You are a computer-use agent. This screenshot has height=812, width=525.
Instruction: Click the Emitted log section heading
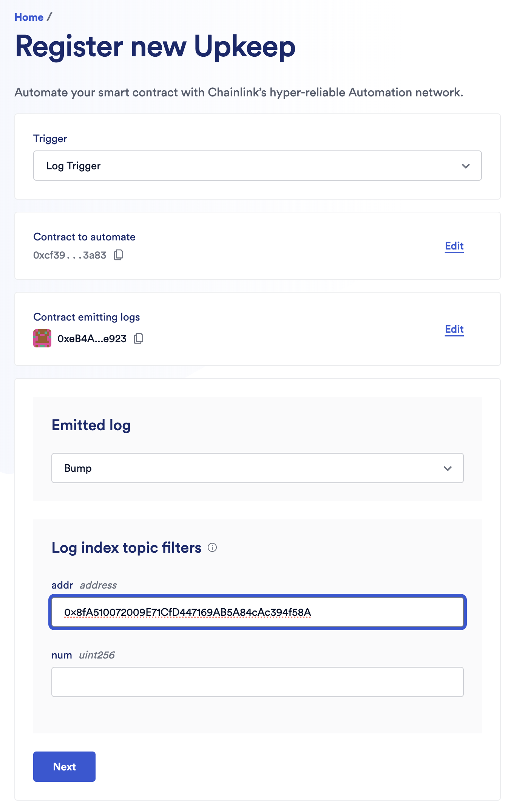[91, 425]
